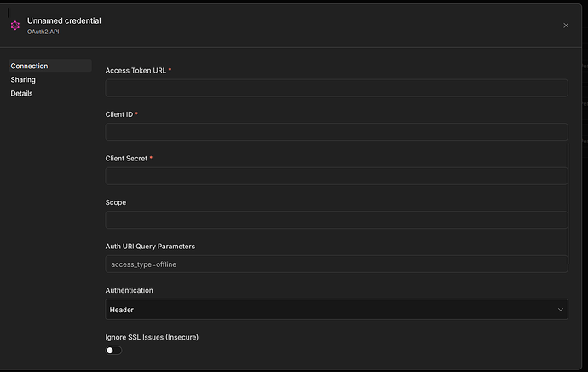Select the Client Secret input box

point(336,176)
